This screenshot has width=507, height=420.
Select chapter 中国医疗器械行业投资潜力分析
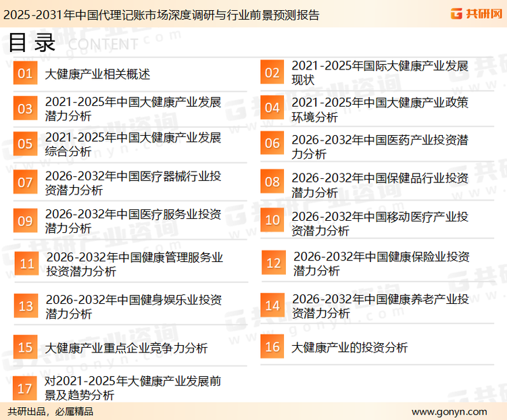133,183
